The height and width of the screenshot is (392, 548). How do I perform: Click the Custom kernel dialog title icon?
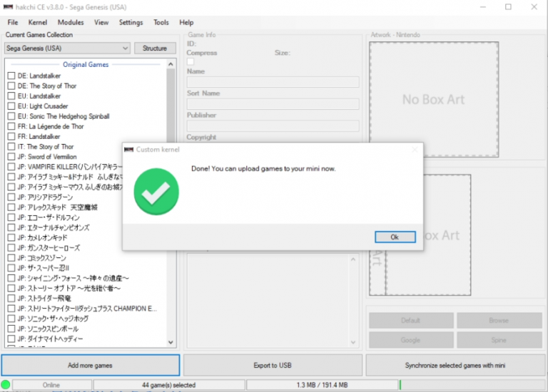[x=128, y=150]
